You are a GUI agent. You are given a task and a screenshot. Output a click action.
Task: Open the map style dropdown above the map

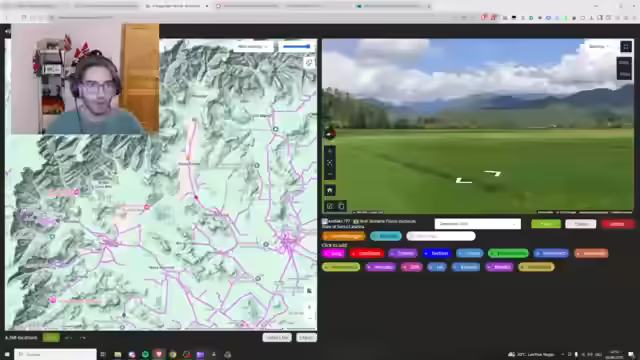pyautogui.click(x=253, y=47)
